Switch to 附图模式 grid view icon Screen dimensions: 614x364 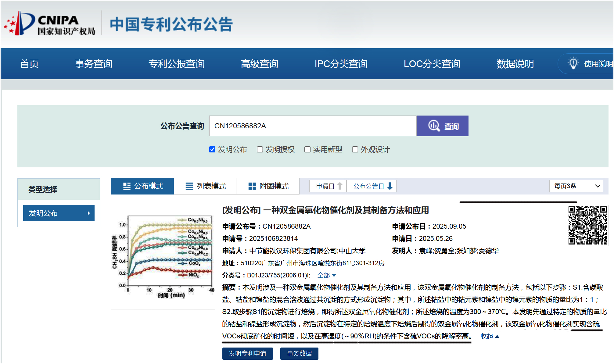pyautogui.click(x=252, y=186)
